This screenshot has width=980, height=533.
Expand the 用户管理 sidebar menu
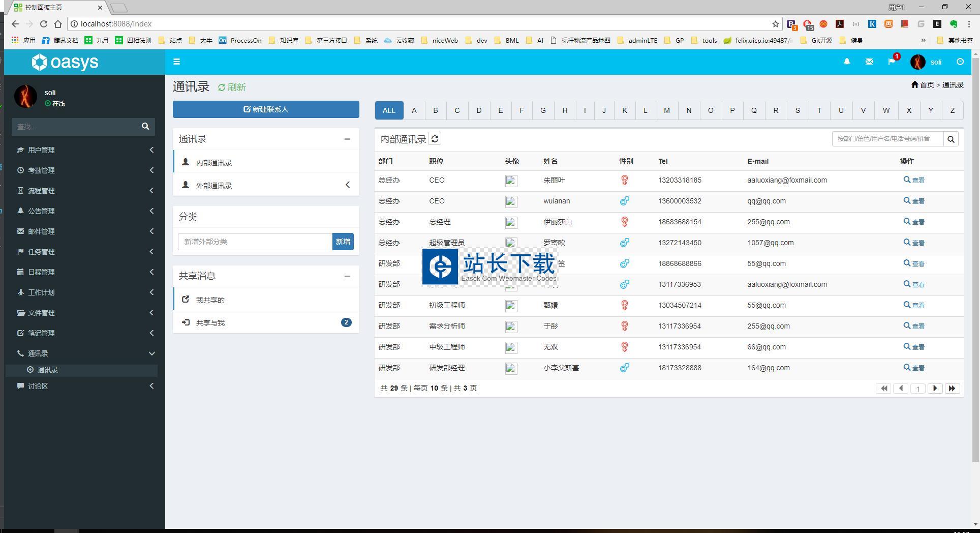(x=84, y=150)
